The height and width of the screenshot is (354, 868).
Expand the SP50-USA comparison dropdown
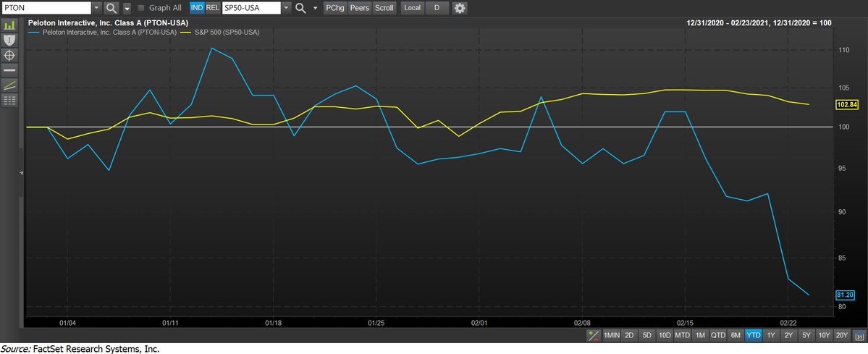(x=286, y=8)
